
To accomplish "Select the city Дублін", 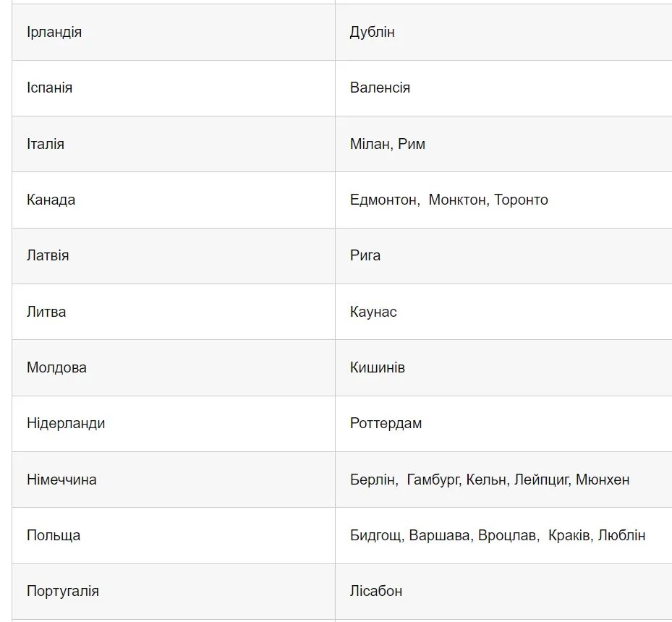I will [372, 33].
